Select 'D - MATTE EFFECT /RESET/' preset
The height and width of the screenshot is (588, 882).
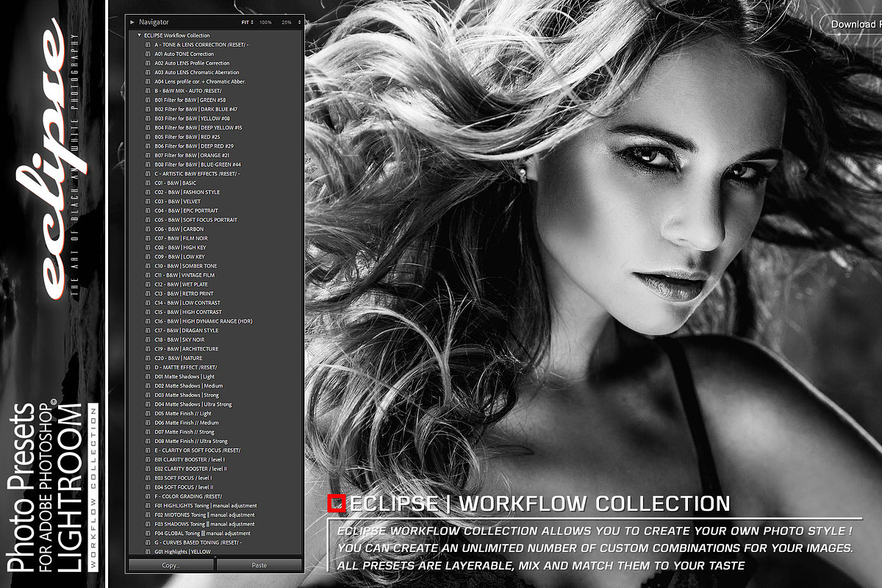tap(186, 367)
